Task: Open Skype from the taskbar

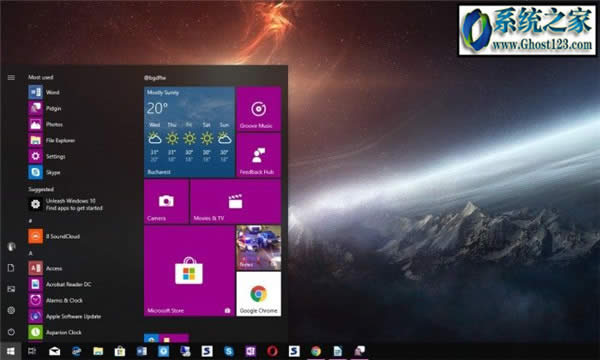Action: pyautogui.click(x=229, y=351)
